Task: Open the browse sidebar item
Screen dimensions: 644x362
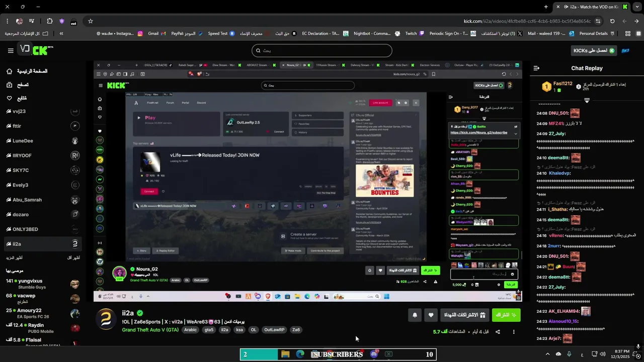Action: 17,85
